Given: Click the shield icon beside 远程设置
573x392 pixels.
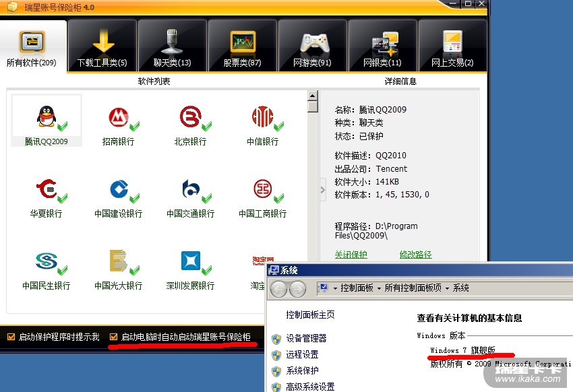Looking at the screenshot, I should point(276,355).
